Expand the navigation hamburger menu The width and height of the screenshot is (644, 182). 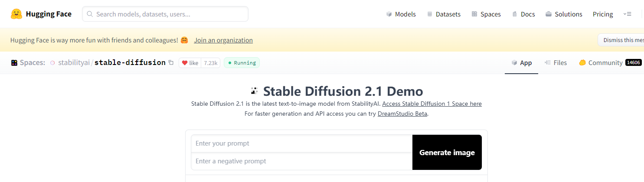pos(627,14)
